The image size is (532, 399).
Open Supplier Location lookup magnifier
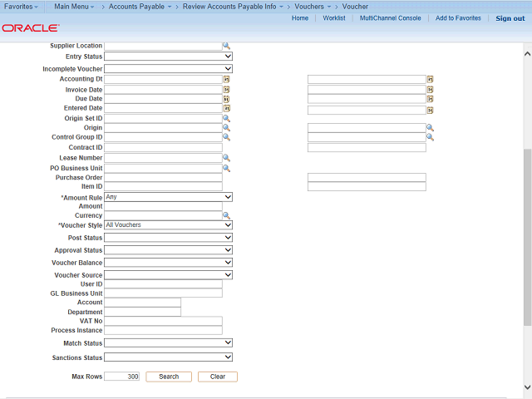point(226,46)
